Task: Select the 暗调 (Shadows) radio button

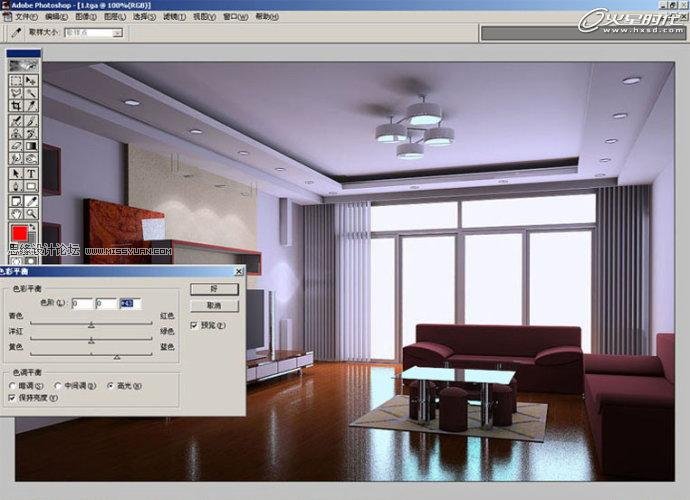Action: coord(12,384)
